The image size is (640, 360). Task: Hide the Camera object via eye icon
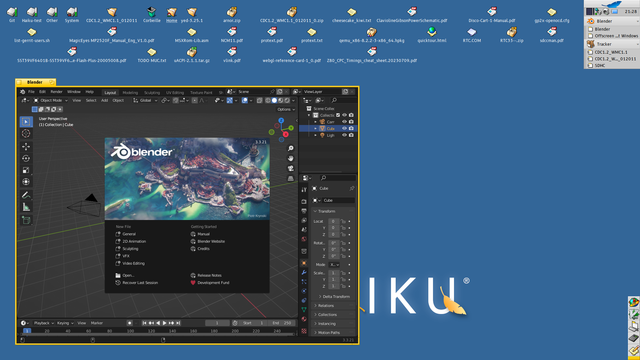pos(344,122)
